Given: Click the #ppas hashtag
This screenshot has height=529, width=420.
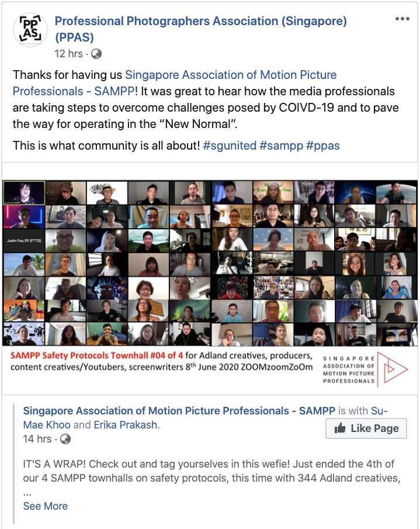Looking at the screenshot, I should [323, 146].
